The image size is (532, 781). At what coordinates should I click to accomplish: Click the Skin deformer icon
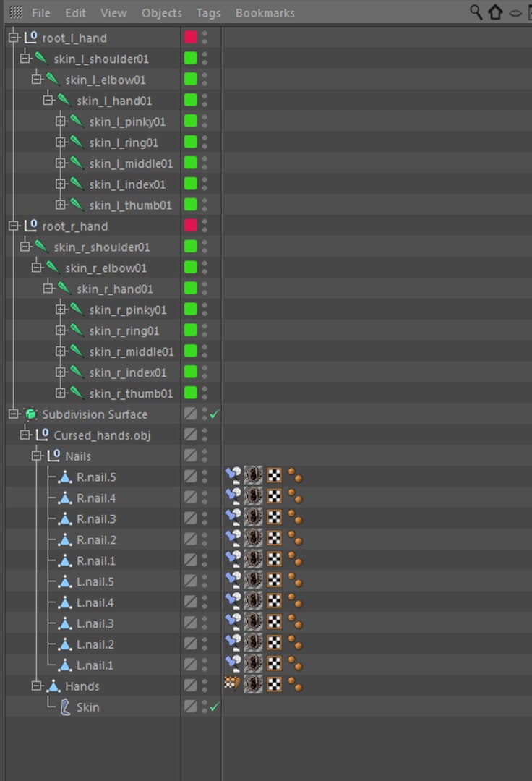tap(65, 707)
